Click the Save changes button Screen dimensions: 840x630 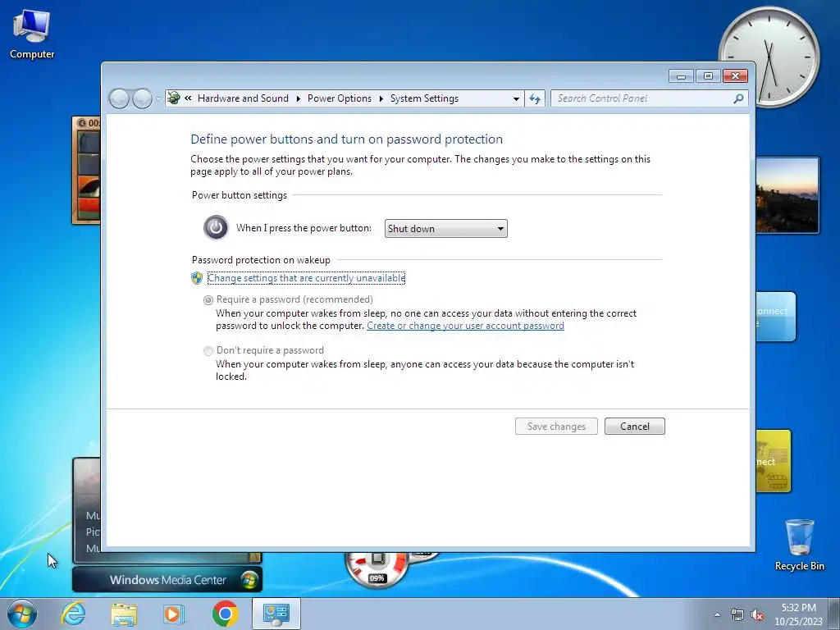(x=556, y=427)
